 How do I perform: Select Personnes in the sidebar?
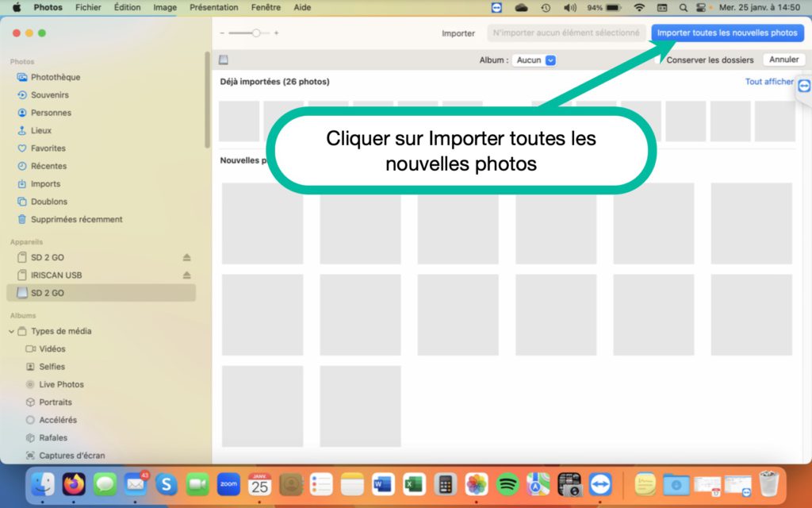pyautogui.click(x=51, y=113)
